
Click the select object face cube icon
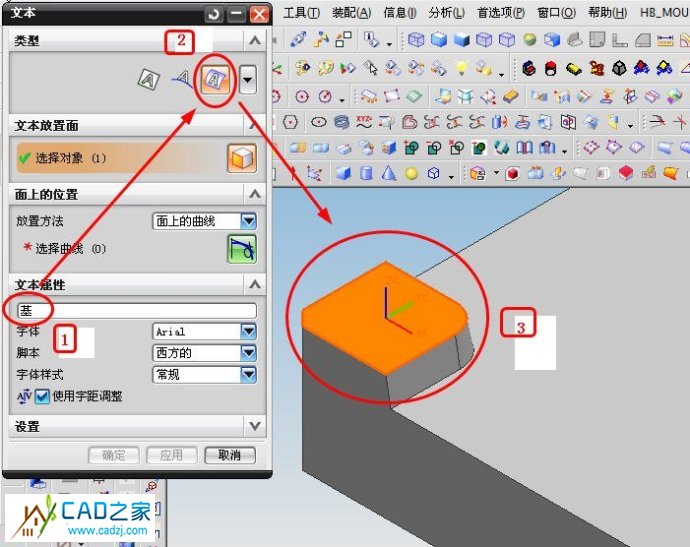241,158
